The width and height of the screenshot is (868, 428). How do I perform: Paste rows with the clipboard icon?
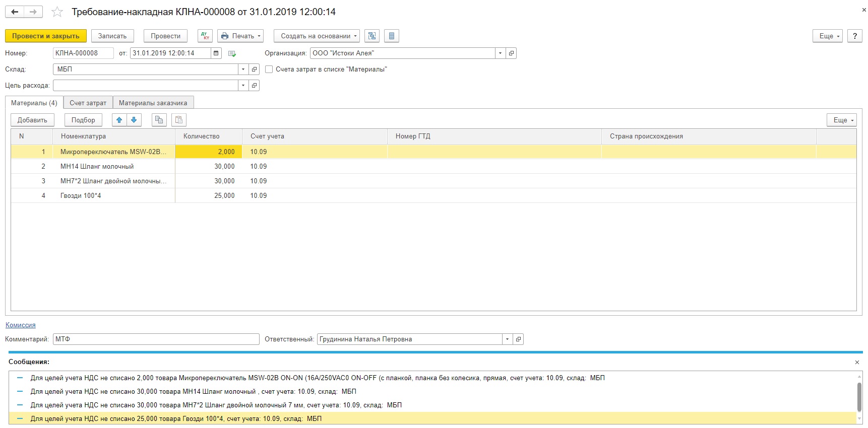coord(179,120)
